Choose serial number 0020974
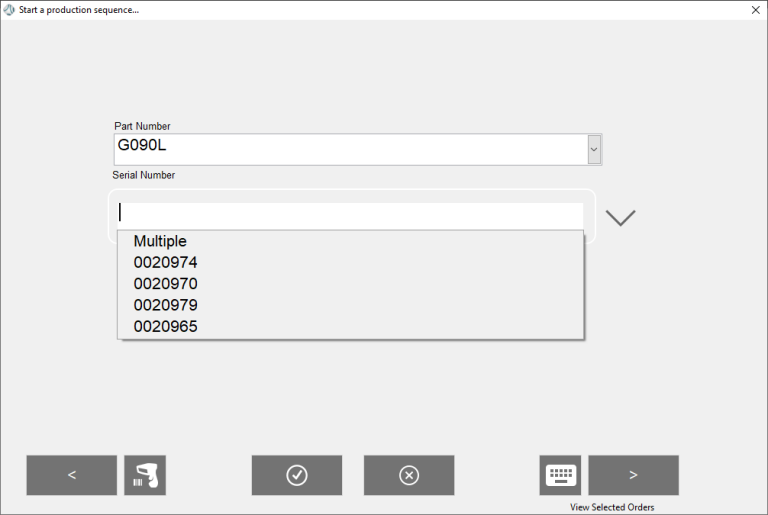The height and width of the screenshot is (515, 768). 350,263
